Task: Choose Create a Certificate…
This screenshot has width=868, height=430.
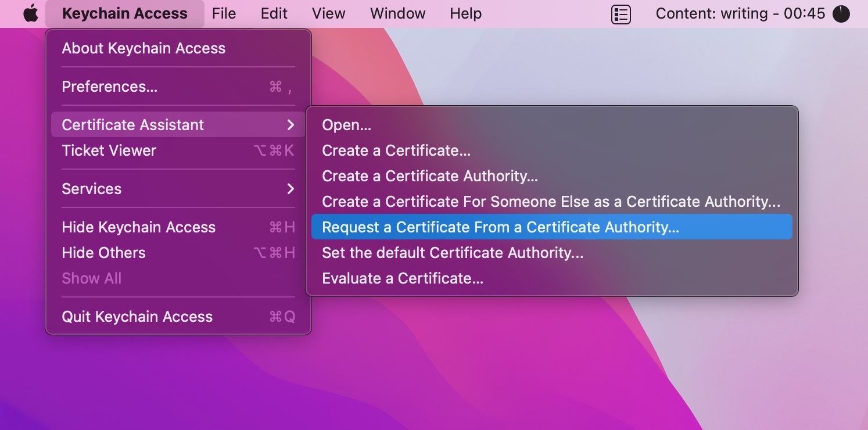Action: pos(552,150)
